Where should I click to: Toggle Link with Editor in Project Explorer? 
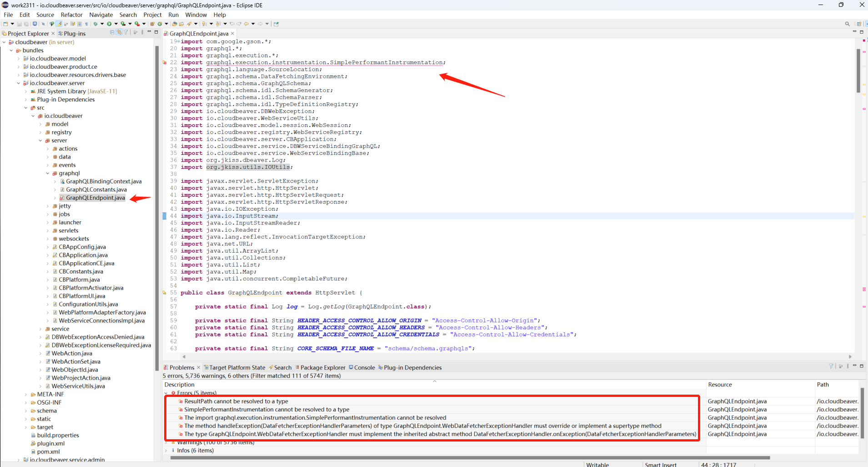(x=119, y=33)
